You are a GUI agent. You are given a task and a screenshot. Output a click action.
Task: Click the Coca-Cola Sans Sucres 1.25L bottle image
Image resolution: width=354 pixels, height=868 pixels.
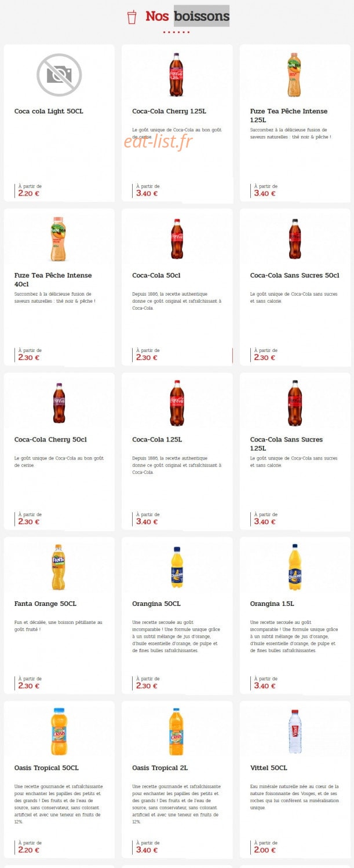[x=295, y=403]
